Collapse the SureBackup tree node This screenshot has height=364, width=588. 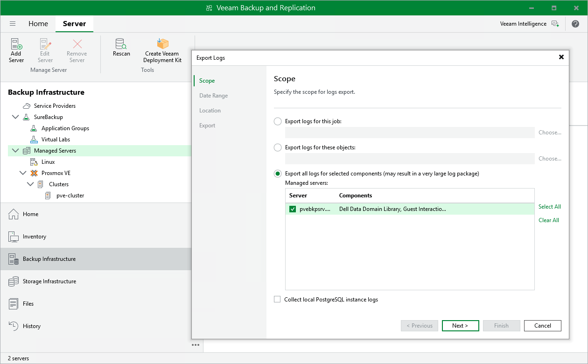pyautogui.click(x=15, y=117)
